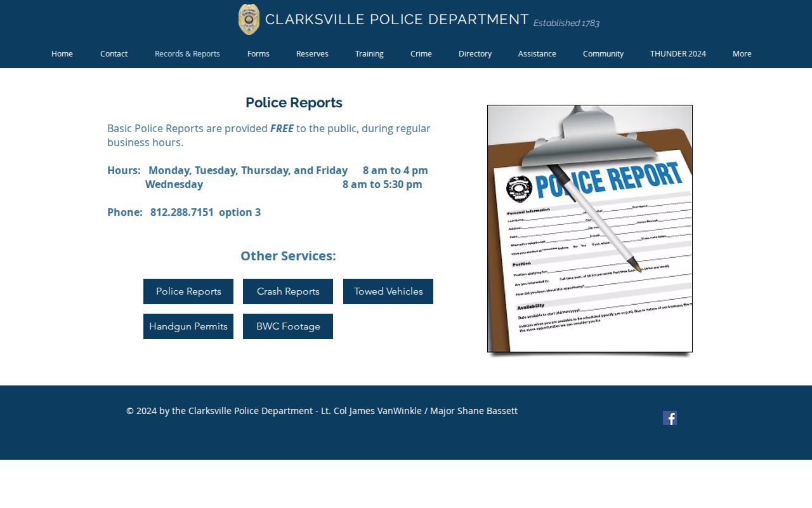
Task: Open the Reserves menu item
Action: pos(312,53)
